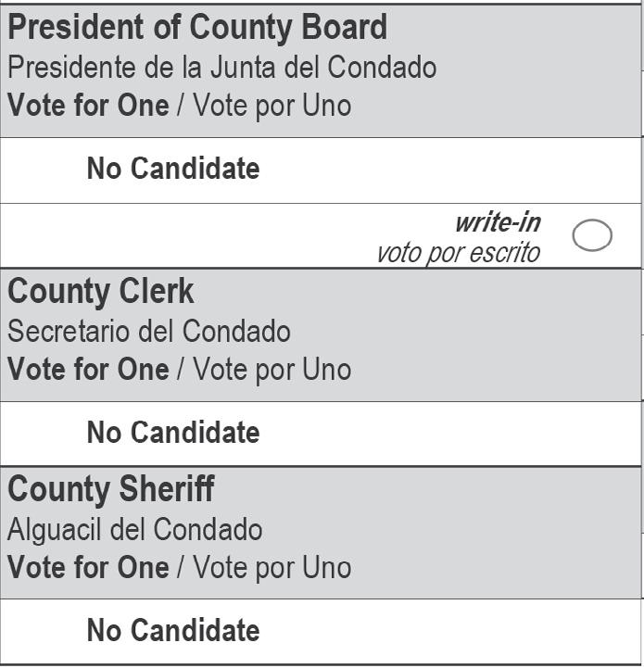Click "Vote for One" under President of County Board
The height and width of the screenshot is (668, 644).
[88, 105]
